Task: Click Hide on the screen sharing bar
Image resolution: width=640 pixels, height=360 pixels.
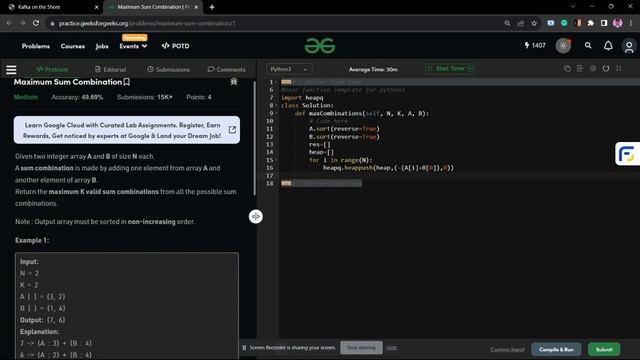Action: (x=391, y=348)
